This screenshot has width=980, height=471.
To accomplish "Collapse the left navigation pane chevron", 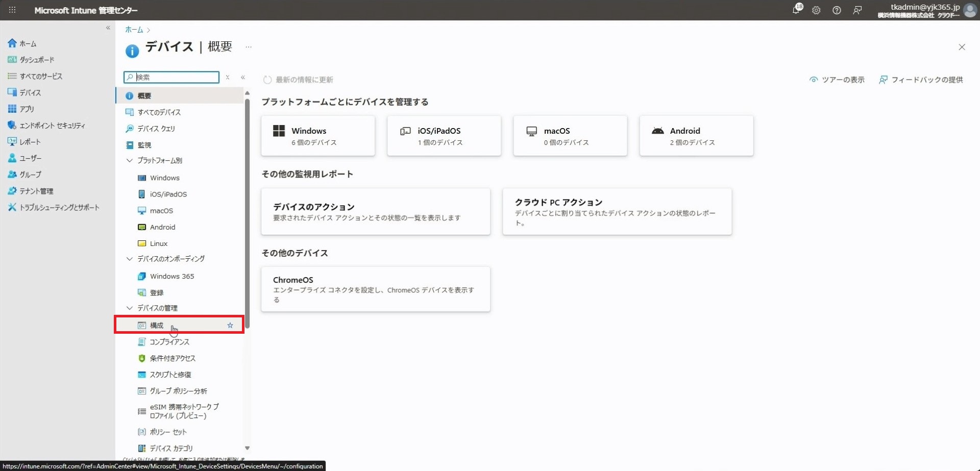I will click(108, 28).
